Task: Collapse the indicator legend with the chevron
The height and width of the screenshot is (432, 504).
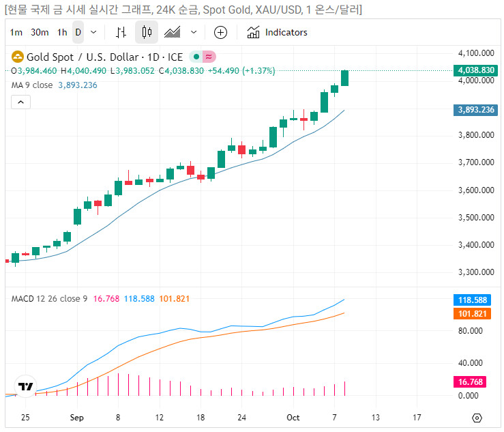Action: pyautogui.click(x=20, y=102)
